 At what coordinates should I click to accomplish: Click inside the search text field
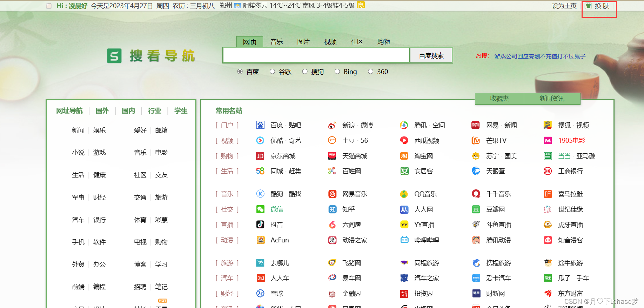coord(316,55)
